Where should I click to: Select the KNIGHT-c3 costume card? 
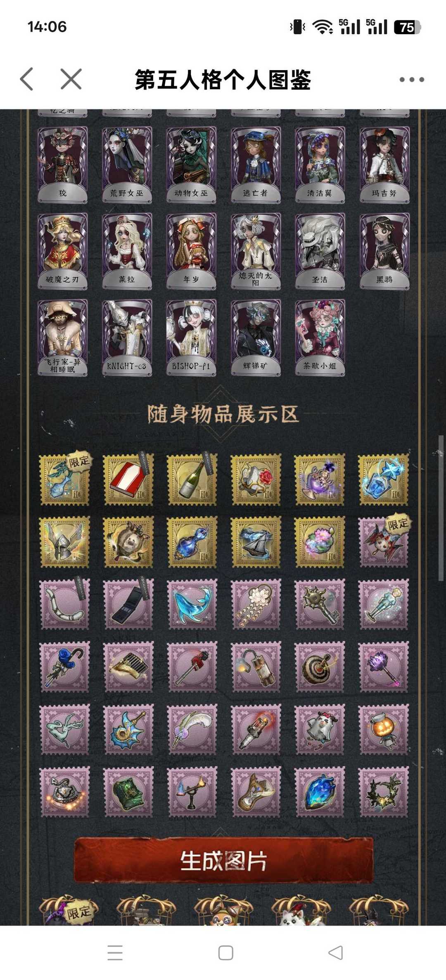(127, 338)
